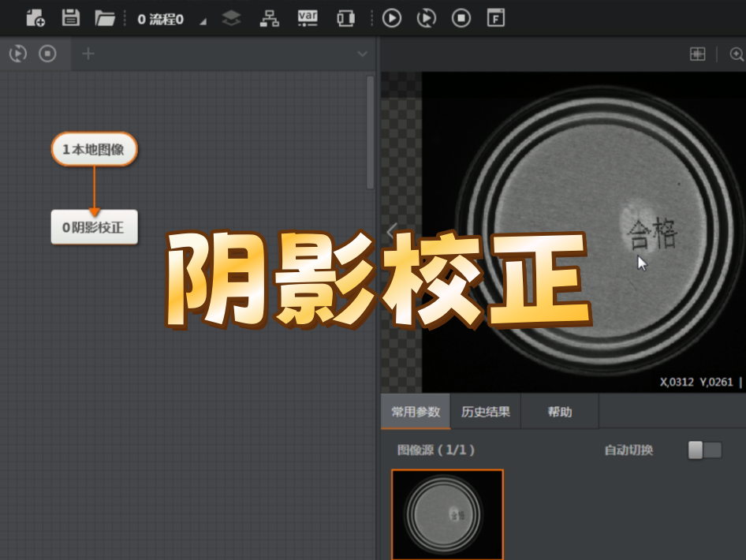This screenshot has height=560, width=746.
Task: Open folder icon in top toolbar
Action: coord(105,18)
